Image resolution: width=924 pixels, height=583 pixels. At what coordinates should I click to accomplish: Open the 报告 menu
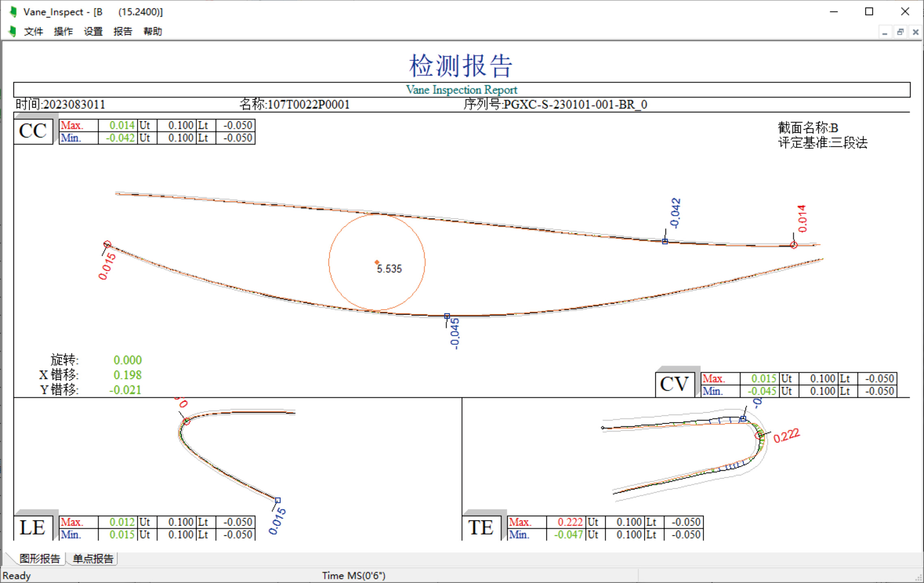(x=123, y=31)
